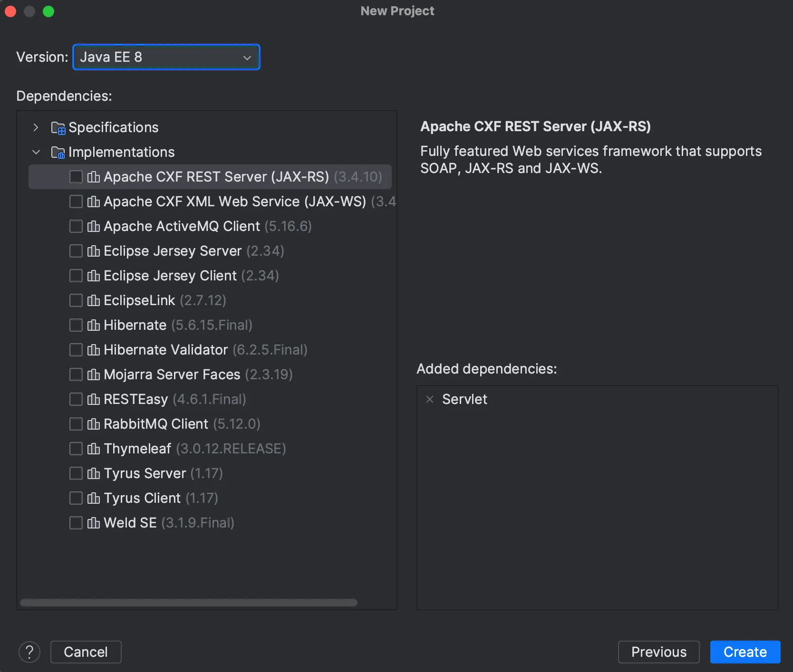Close the New Project window with the red button

10,11
